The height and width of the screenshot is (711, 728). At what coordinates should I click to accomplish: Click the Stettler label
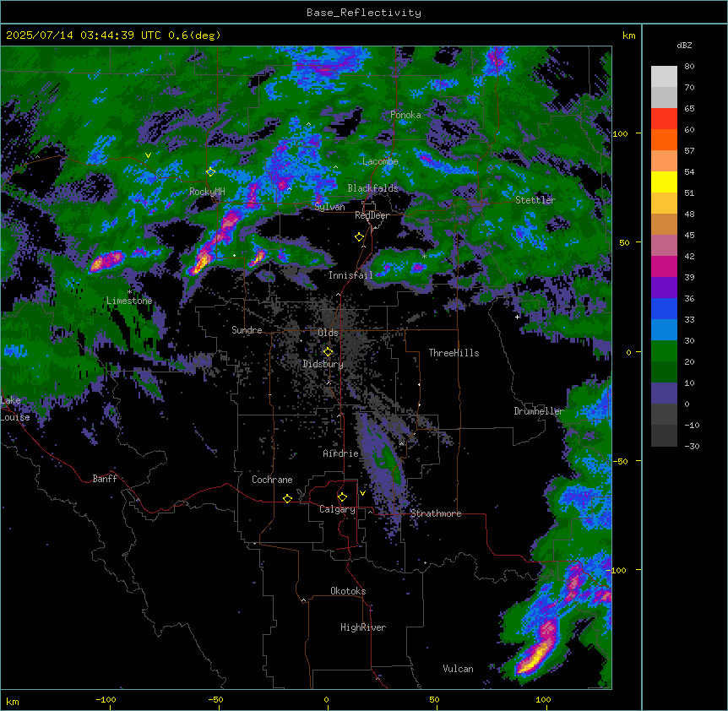pyautogui.click(x=535, y=200)
